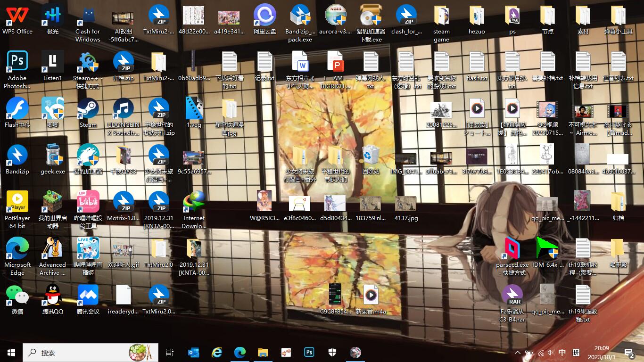The height and width of the screenshot is (362, 644).
Task: Open the WeChat (微信) desktop icon
Action: 17,296
